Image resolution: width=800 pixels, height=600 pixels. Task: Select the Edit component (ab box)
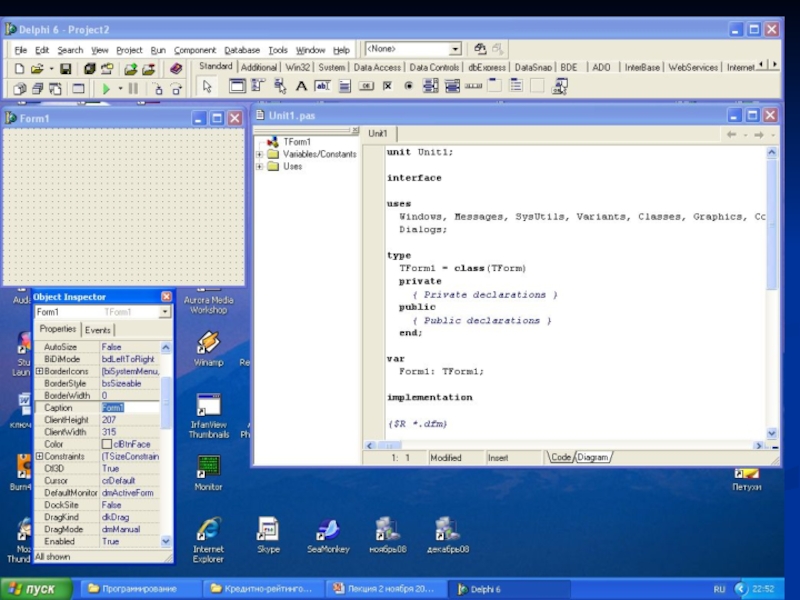tap(322, 87)
